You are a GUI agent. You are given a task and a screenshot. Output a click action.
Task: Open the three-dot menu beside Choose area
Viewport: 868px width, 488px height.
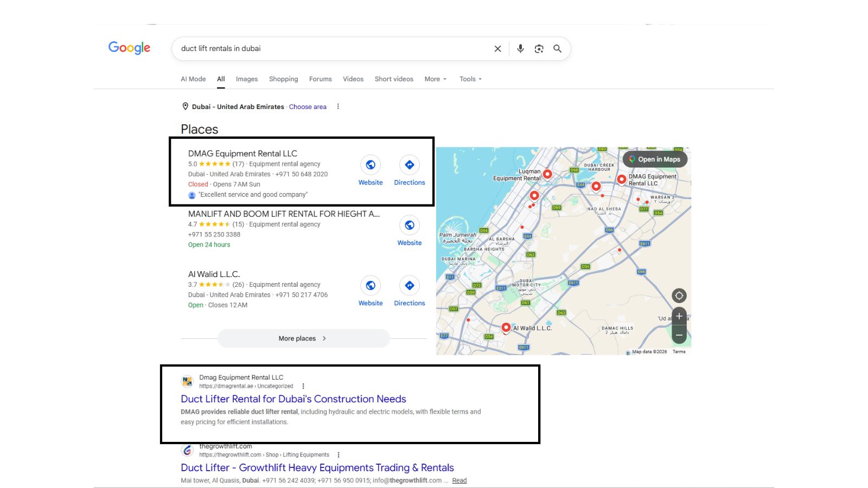pos(338,107)
